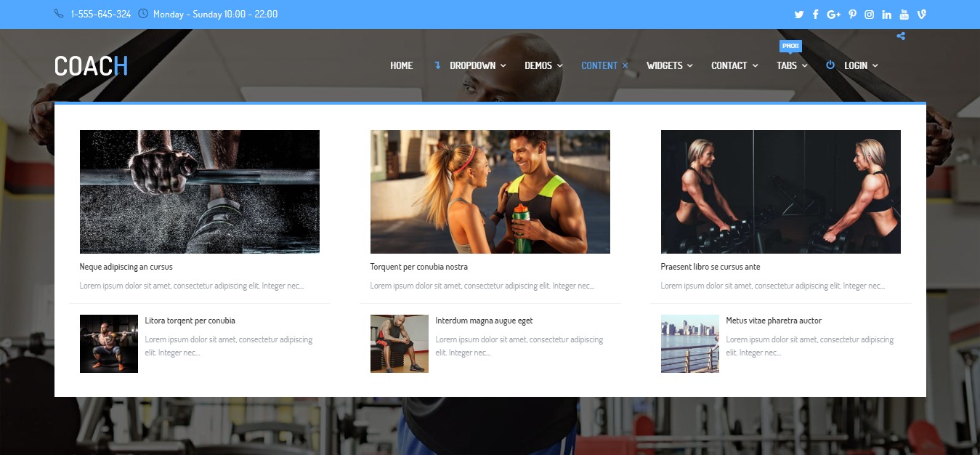Click 'Monday - Sunday 10:00 - 22:00' text
Viewport: 980px width, 455px height.
point(216,14)
